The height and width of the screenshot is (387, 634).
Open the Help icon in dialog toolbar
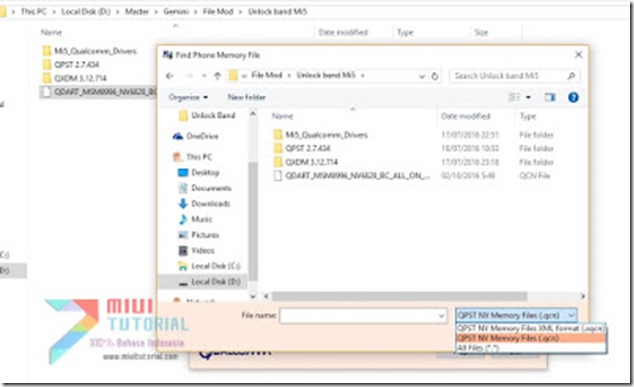point(573,97)
